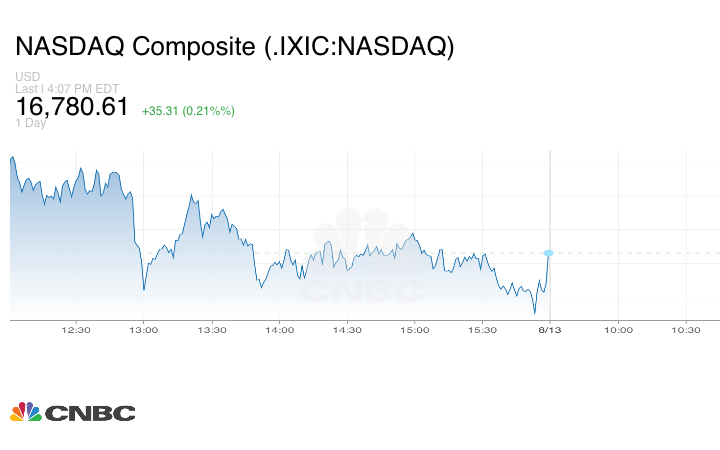Screen dimensions: 720x450
Task: Click the 8/13 date axis label
Action: (x=550, y=330)
